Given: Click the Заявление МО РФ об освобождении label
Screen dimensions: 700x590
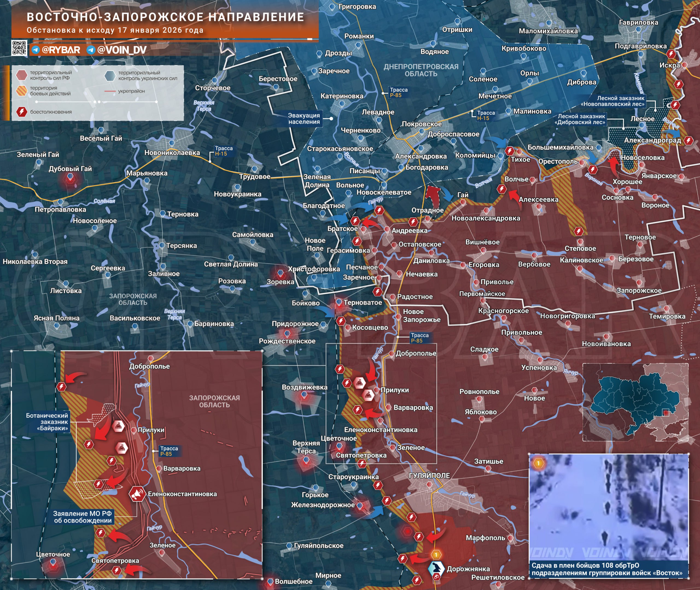Looking at the screenshot, I should [83, 517].
